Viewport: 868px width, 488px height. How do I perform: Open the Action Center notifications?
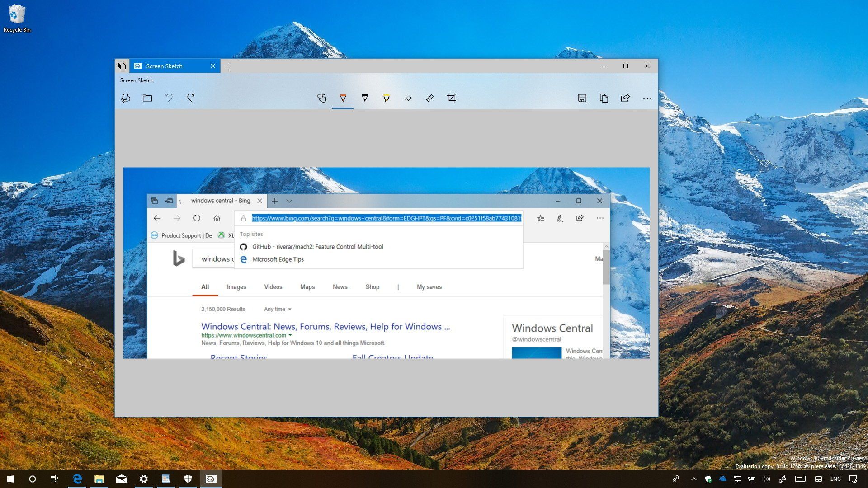click(854, 479)
